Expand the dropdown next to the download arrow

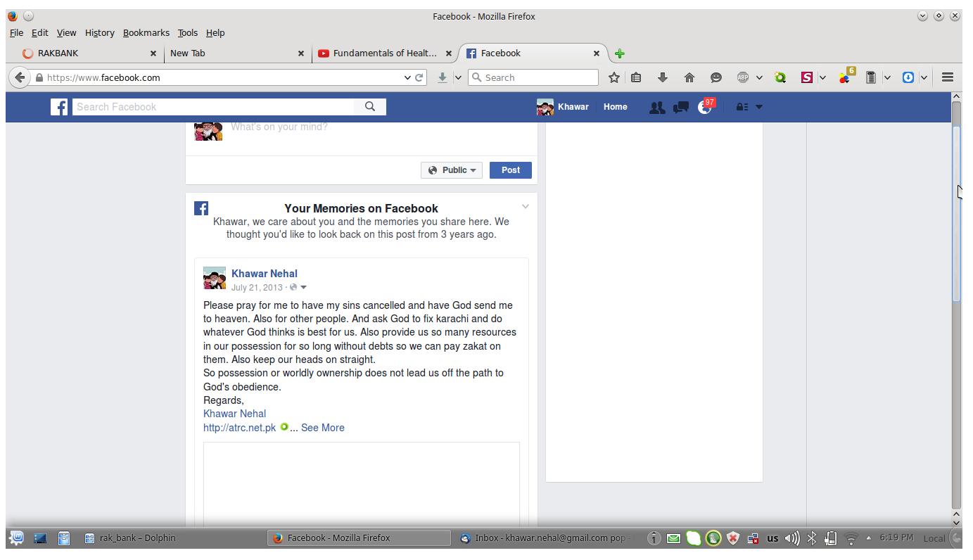458,77
